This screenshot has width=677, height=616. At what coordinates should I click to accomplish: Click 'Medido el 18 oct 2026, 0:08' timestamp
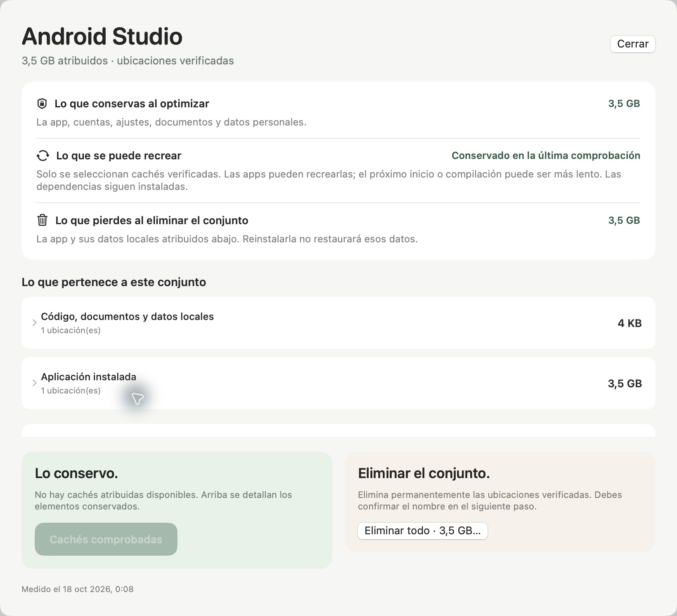click(77, 589)
